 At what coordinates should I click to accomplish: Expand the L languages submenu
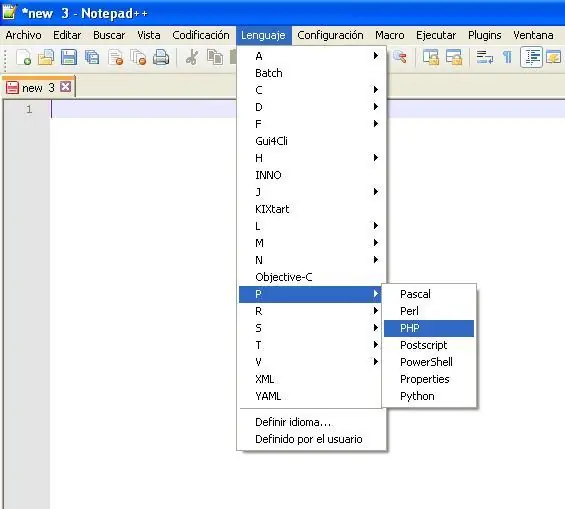click(311, 226)
